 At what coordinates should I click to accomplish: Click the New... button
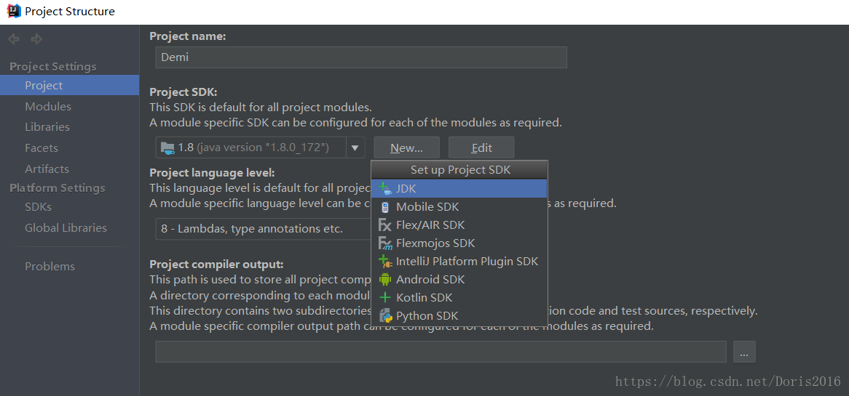click(x=407, y=147)
